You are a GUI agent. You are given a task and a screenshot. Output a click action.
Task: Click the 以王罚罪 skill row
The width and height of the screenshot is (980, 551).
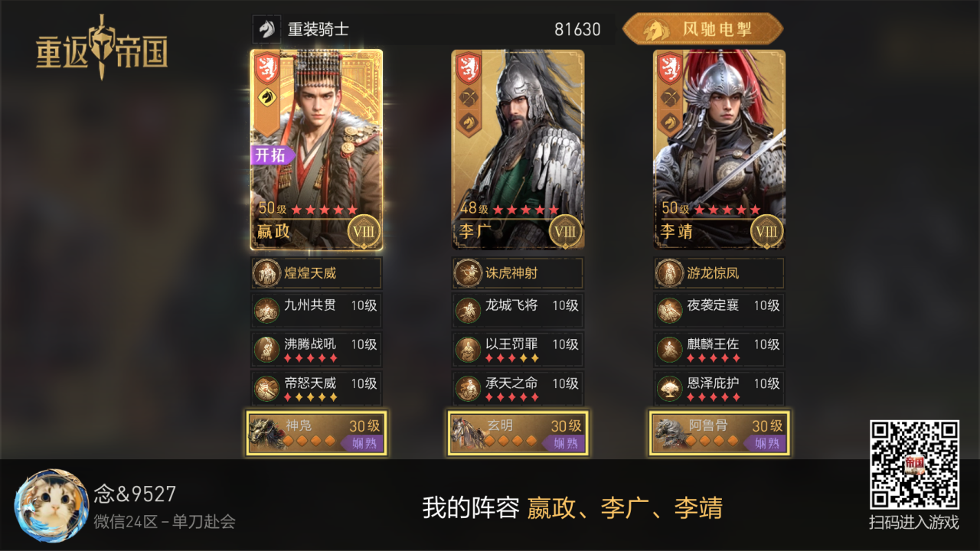518,349
